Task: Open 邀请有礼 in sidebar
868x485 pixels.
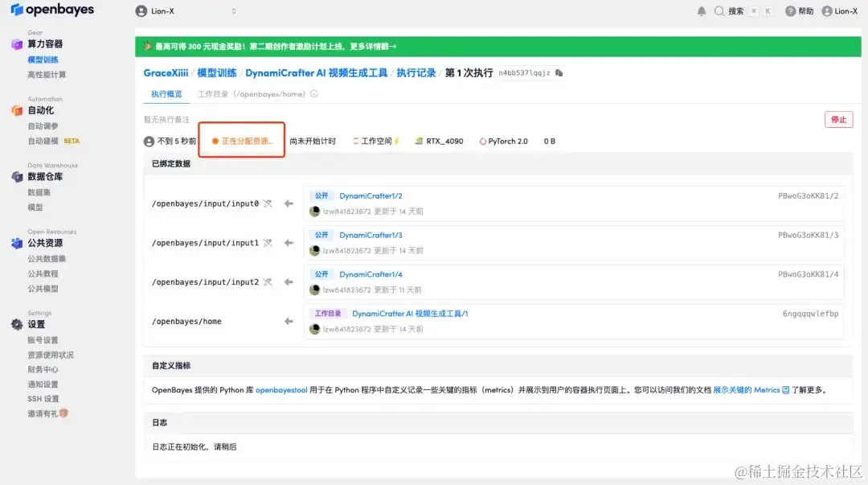Action: pos(47,413)
